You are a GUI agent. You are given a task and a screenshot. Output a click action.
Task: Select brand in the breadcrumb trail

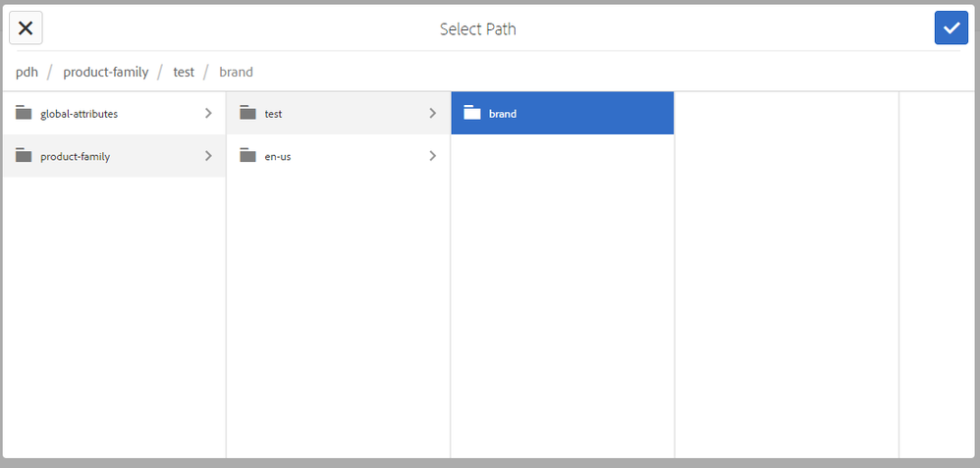pyautogui.click(x=236, y=72)
